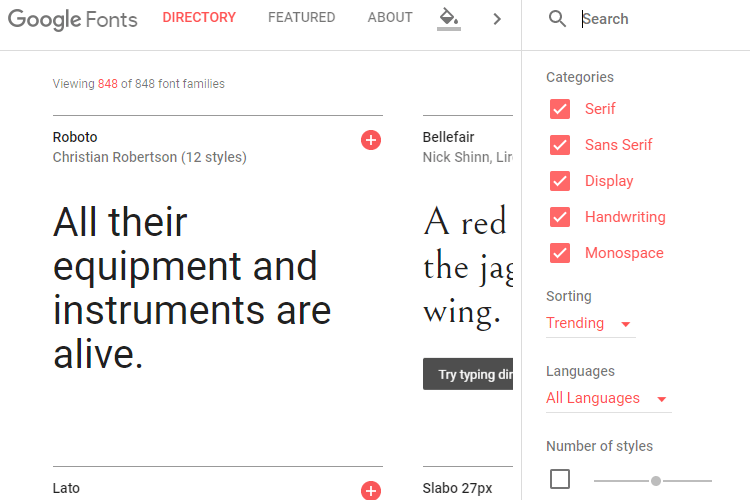Click the right chevron arrow in header
This screenshot has width=750, height=500.
497,19
